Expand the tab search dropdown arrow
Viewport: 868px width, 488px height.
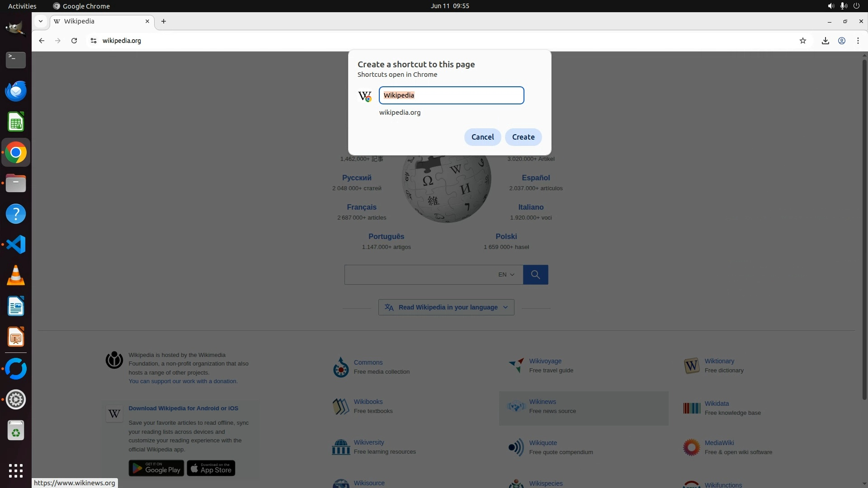tap(41, 21)
